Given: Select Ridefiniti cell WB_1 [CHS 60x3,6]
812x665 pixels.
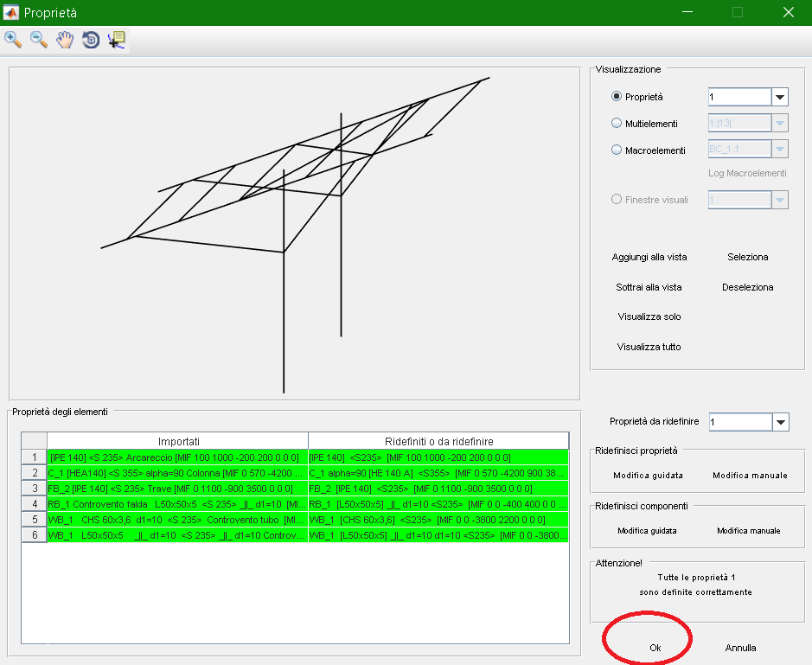Looking at the screenshot, I should pyautogui.click(x=438, y=520).
